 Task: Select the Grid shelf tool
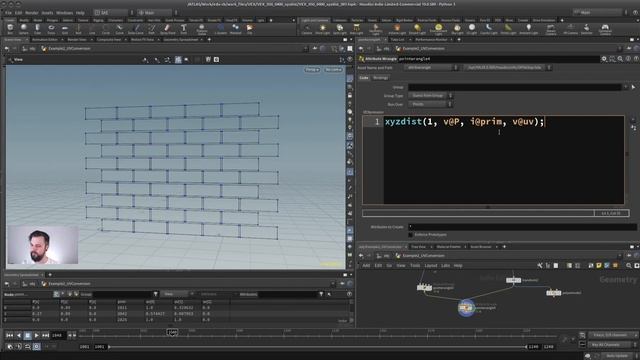pos(65,29)
